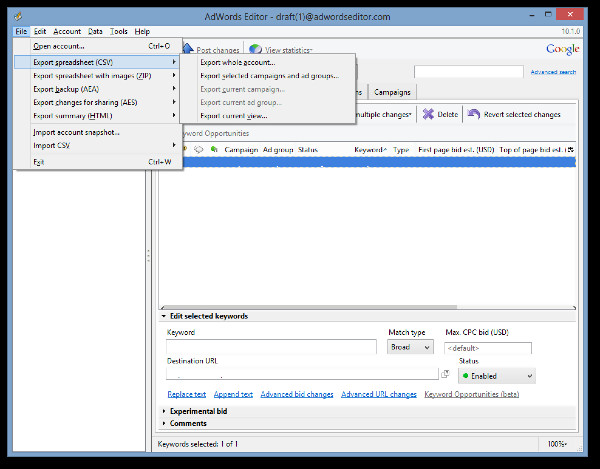Sort by First page bid est. column

456,150
